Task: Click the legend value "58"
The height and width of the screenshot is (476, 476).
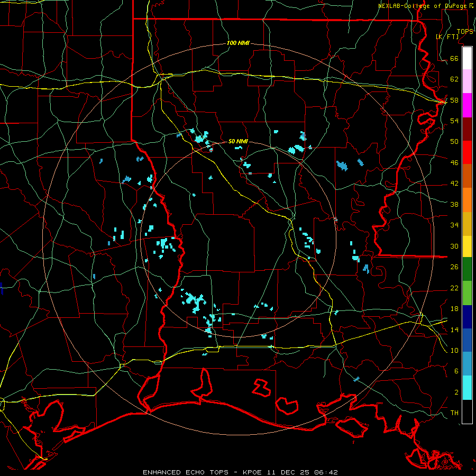Action: (454, 100)
